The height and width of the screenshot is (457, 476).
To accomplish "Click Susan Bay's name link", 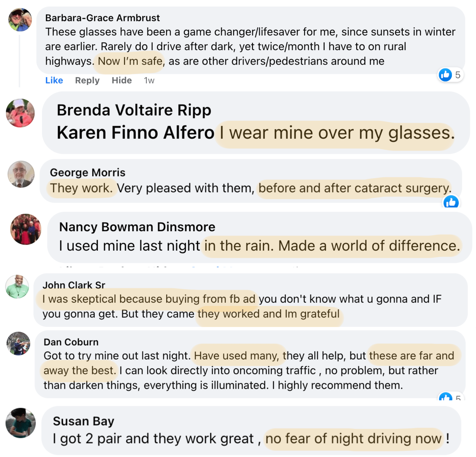I will [84, 421].
